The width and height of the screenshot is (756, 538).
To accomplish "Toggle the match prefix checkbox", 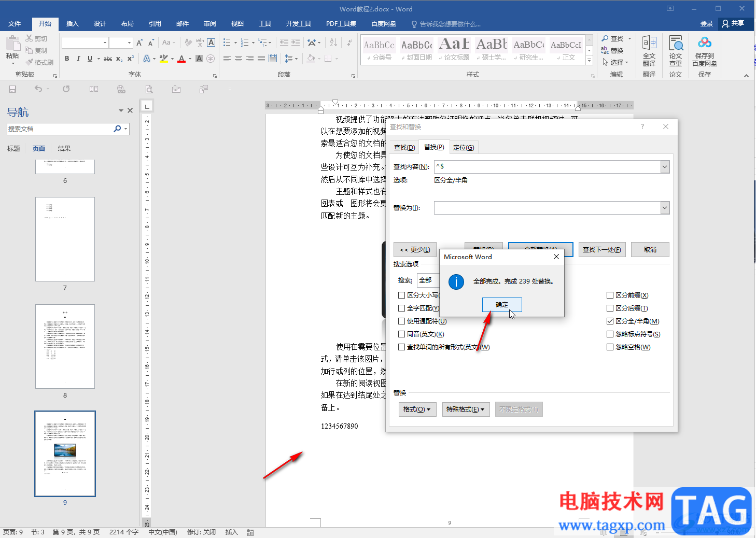I will (x=610, y=295).
